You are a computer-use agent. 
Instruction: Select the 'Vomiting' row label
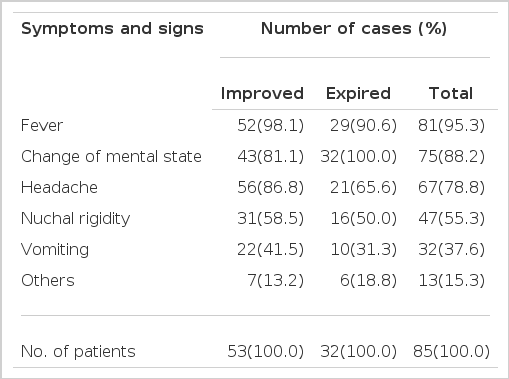coord(55,250)
